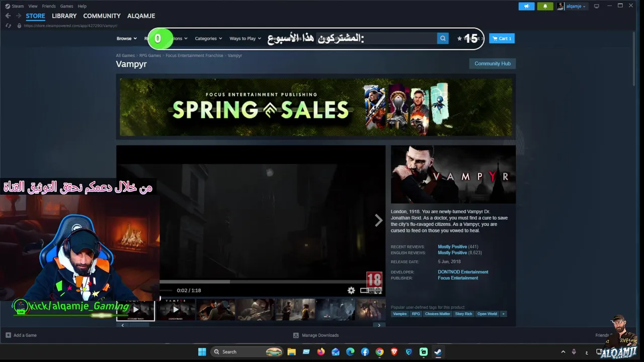644x362 pixels.
Task: Advance to next media with right arrow
Action: [x=378, y=220]
